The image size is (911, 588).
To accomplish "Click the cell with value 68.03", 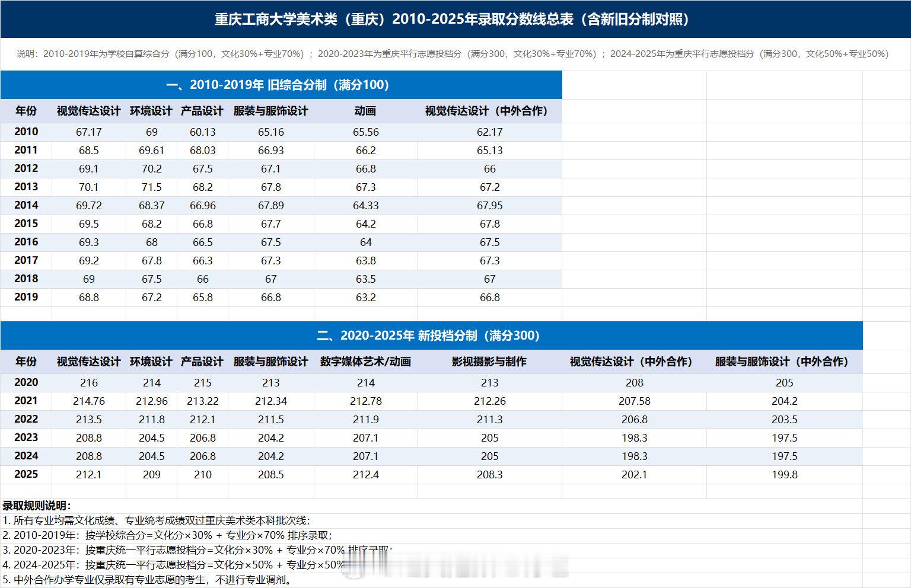I will pos(203,151).
